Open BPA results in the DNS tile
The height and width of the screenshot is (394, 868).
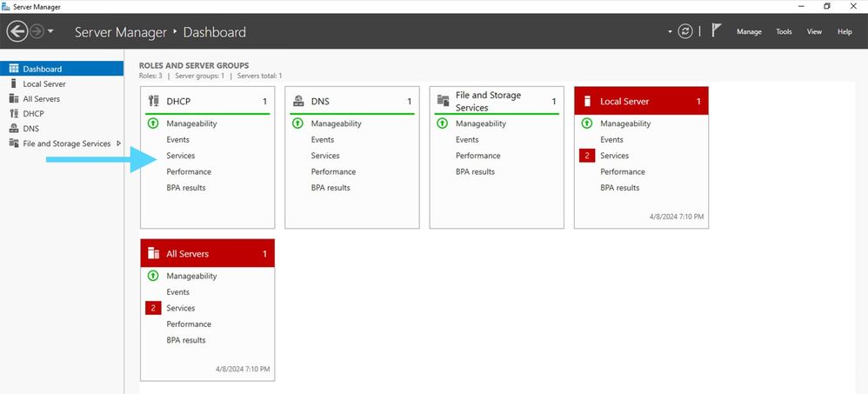(x=331, y=188)
